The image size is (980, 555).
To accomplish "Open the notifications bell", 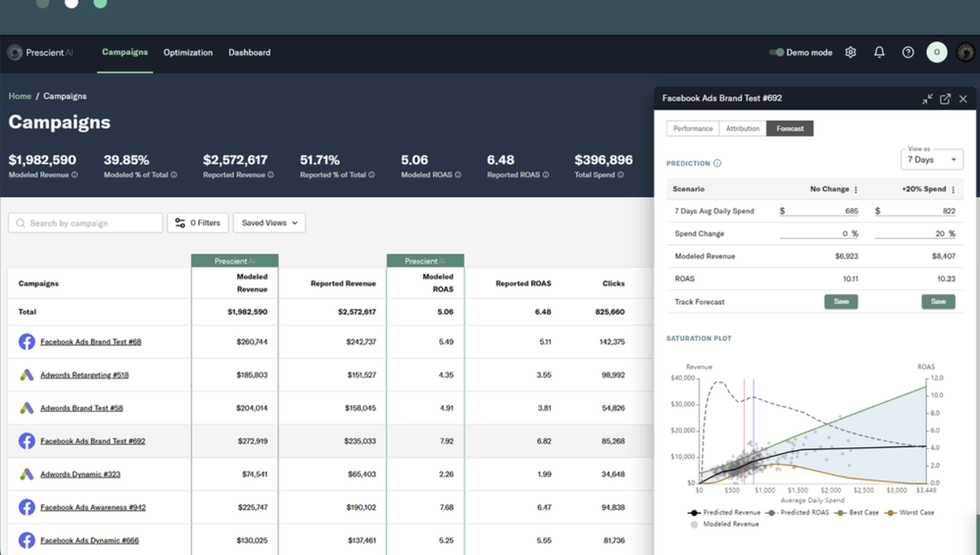I will (x=879, y=52).
